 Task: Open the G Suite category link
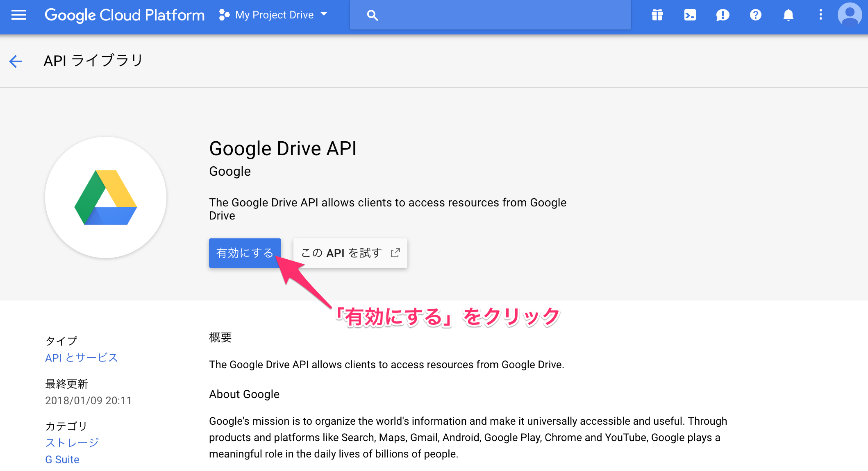[x=61, y=459]
